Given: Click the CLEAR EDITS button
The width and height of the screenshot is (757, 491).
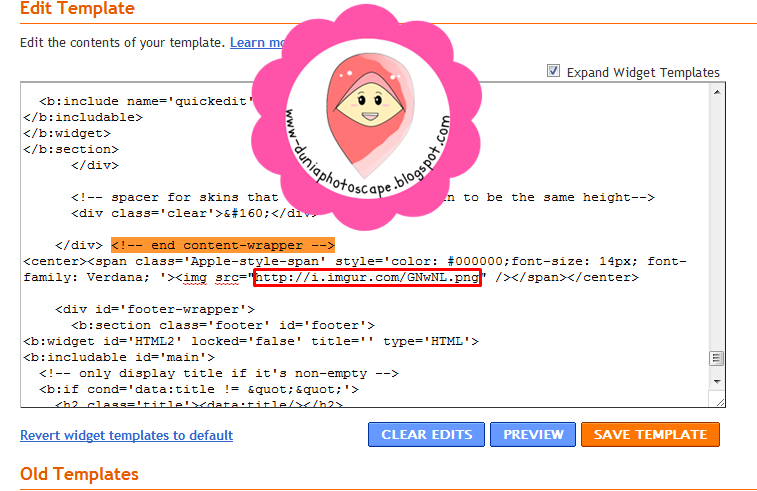Looking at the screenshot, I should click(426, 435).
